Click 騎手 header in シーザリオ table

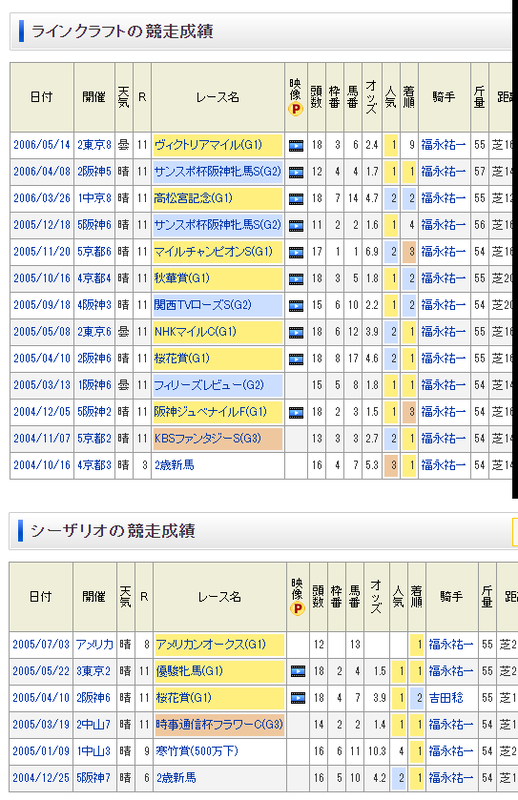click(452, 596)
